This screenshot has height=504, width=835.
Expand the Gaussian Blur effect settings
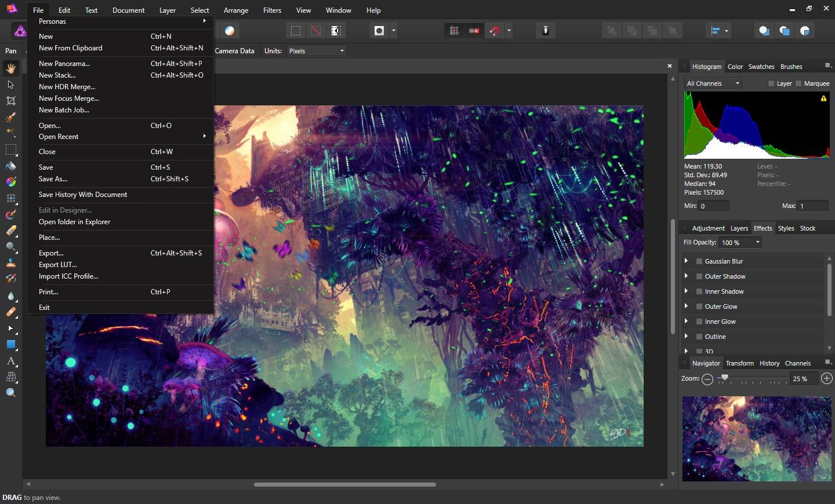pos(687,261)
